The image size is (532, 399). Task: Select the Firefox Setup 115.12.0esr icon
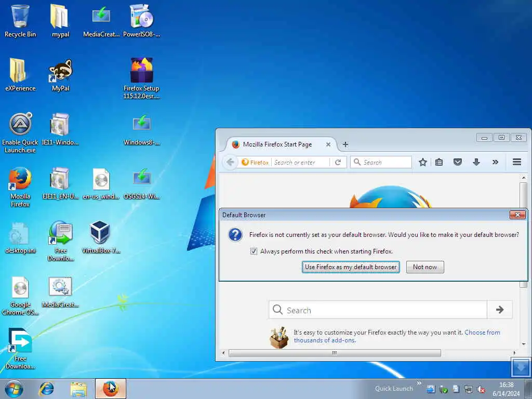click(x=141, y=78)
